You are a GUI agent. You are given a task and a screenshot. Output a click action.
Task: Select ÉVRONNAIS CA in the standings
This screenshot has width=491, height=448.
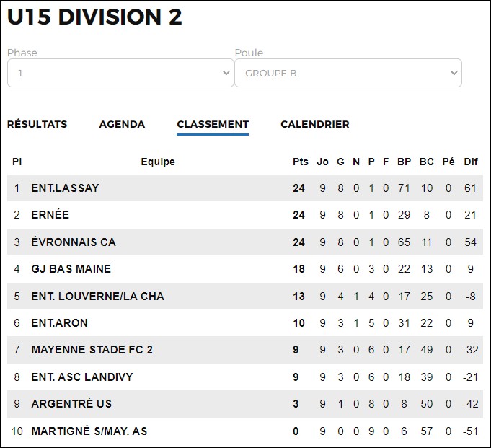pyautogui.click(x=74, y=242)
